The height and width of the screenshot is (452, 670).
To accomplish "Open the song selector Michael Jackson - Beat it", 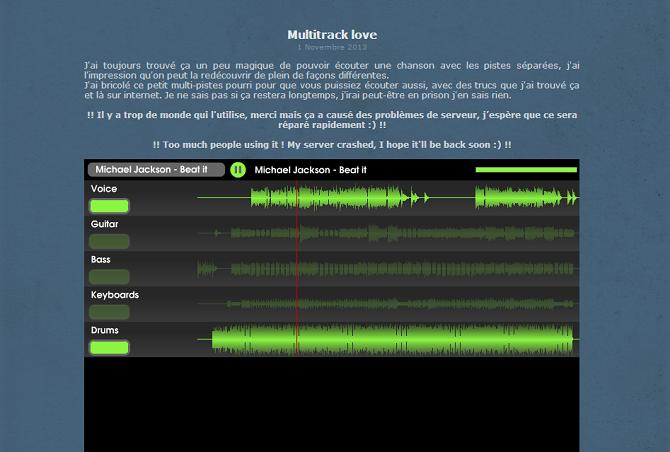I will [x=156, y=170].
